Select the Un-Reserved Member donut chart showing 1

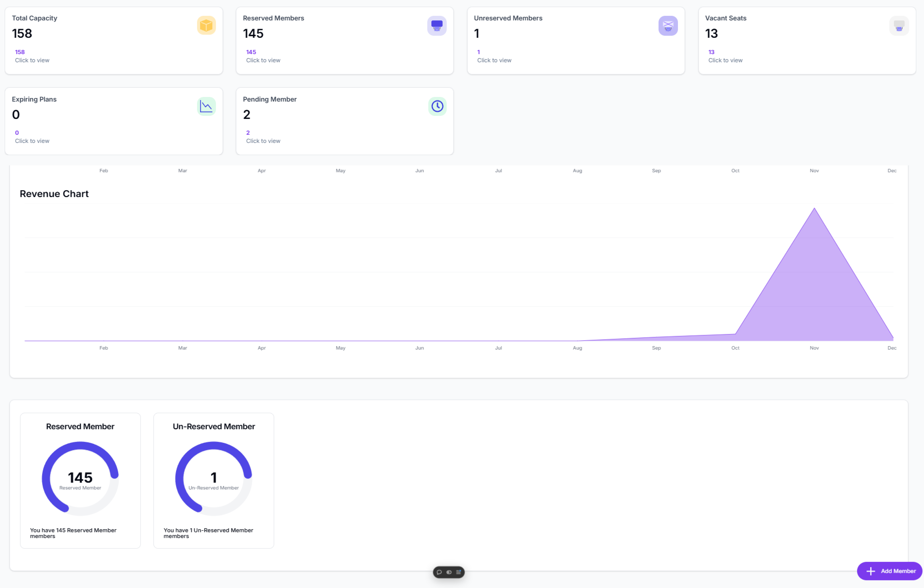(x=213, y=478)
